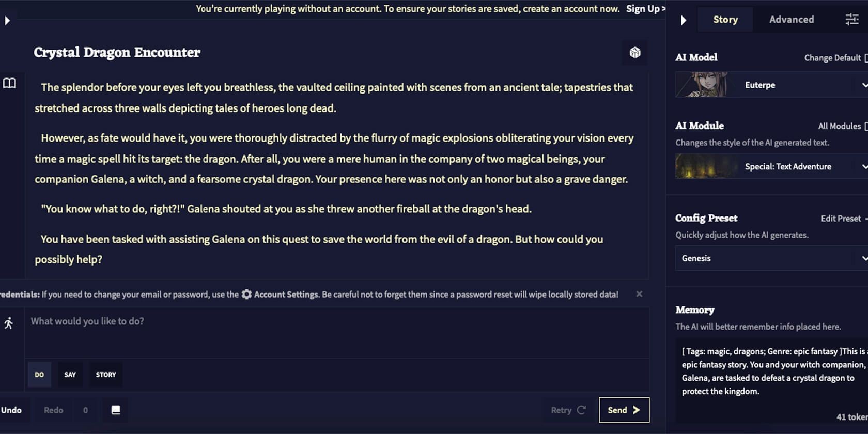Select the DO input mode
Image resolution: width=868 pixels, height=434 pixels.
coord(39,375)
